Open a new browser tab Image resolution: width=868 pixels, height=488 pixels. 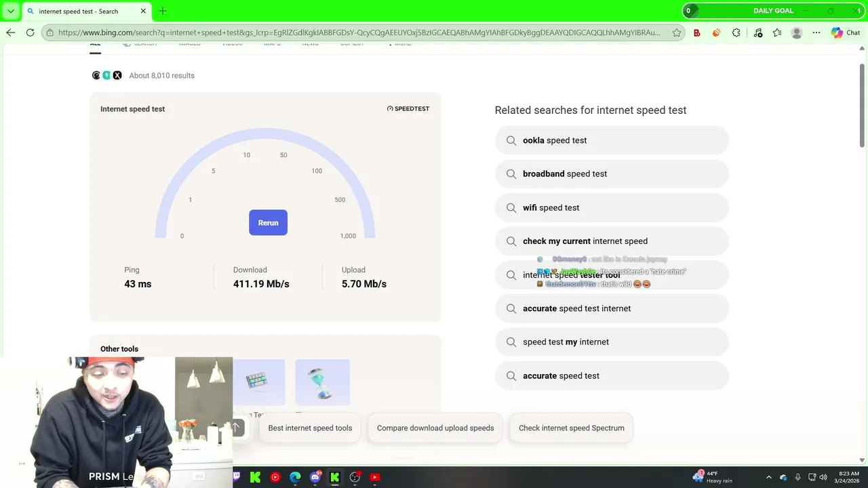[x=163, y=11]
